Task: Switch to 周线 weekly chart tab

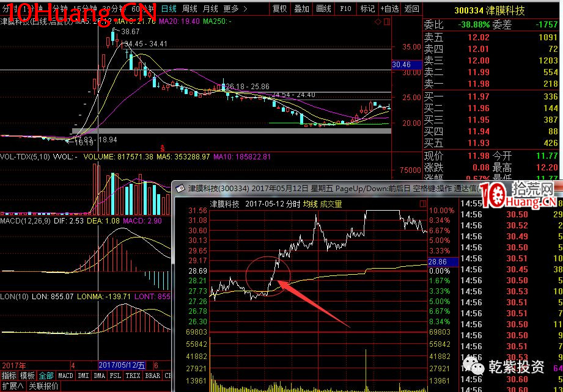Action: tap(190, 9)
